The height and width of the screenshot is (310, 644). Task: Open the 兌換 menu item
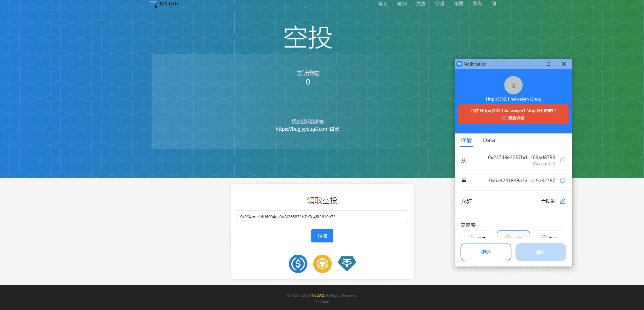pos(421,4)
